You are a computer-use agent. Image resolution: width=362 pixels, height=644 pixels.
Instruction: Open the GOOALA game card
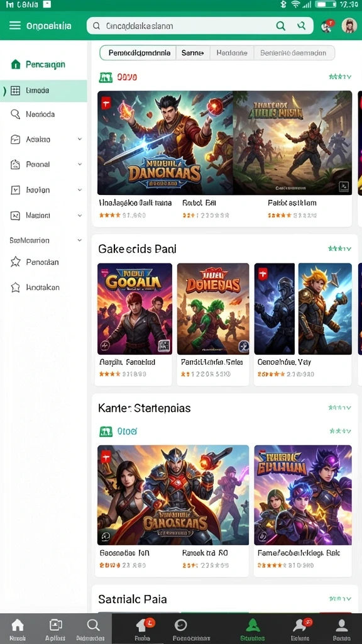[134, 309]
